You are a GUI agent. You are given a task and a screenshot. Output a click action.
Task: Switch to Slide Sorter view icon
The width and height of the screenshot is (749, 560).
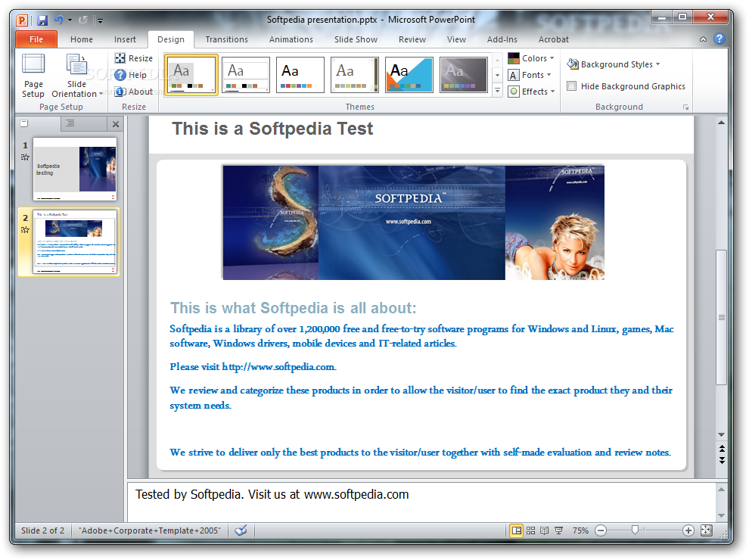(x=530, y=530)
